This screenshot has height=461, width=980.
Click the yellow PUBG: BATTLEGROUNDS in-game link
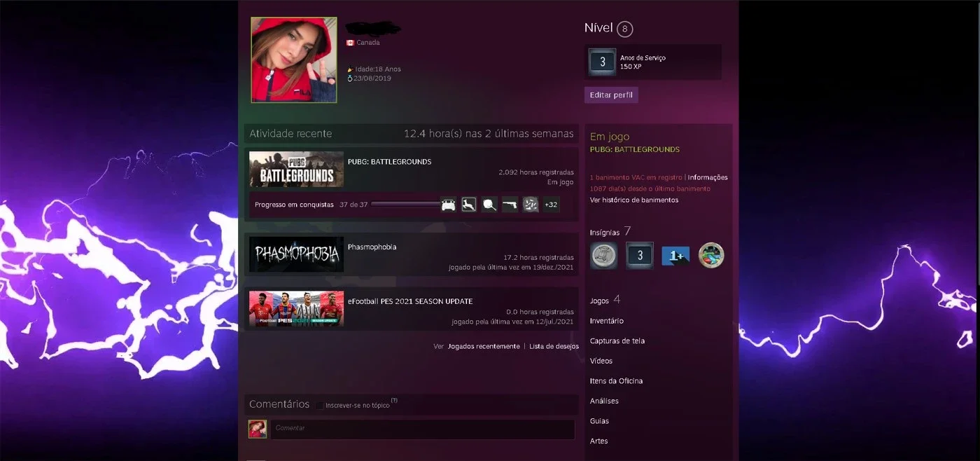coord(635,149)
